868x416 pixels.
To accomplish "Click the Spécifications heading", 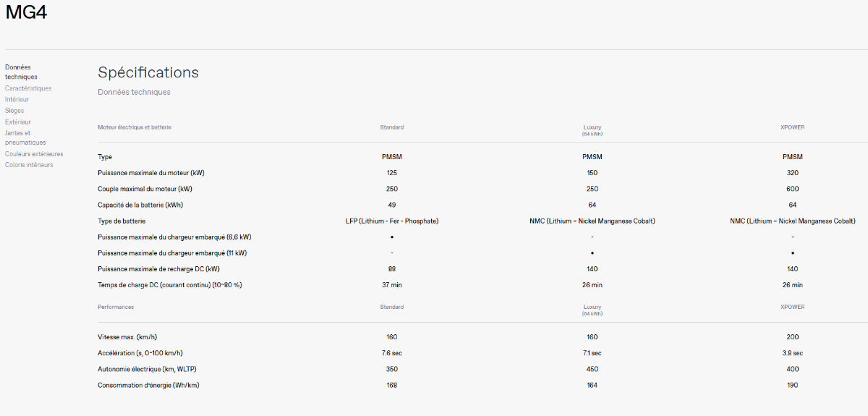I will (148, 72).
